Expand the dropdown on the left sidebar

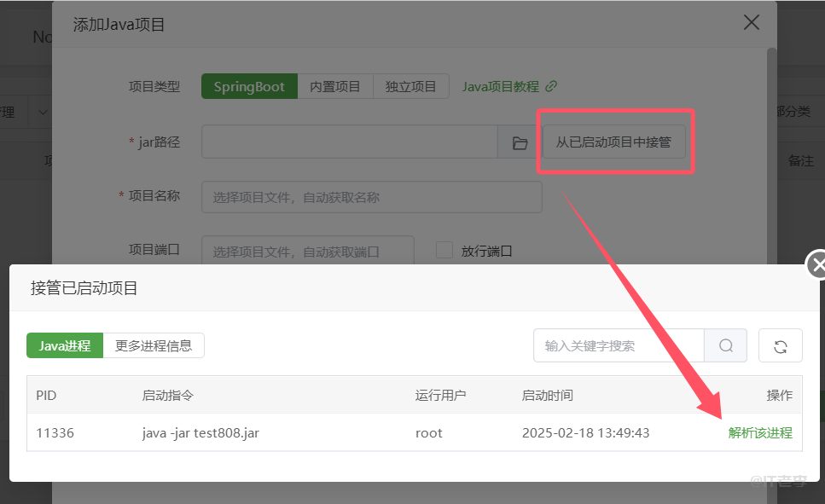click(44, 111)
